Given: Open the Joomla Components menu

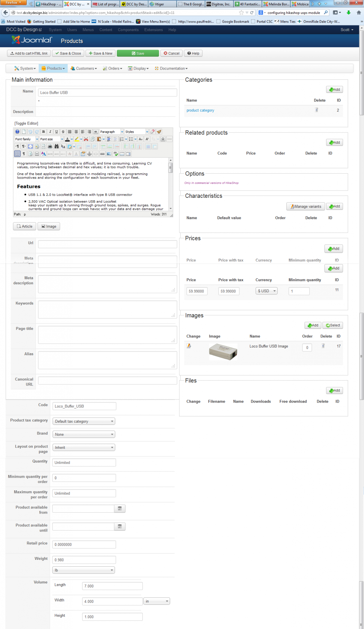Looking at the screenshot, I should coord(128,30).
